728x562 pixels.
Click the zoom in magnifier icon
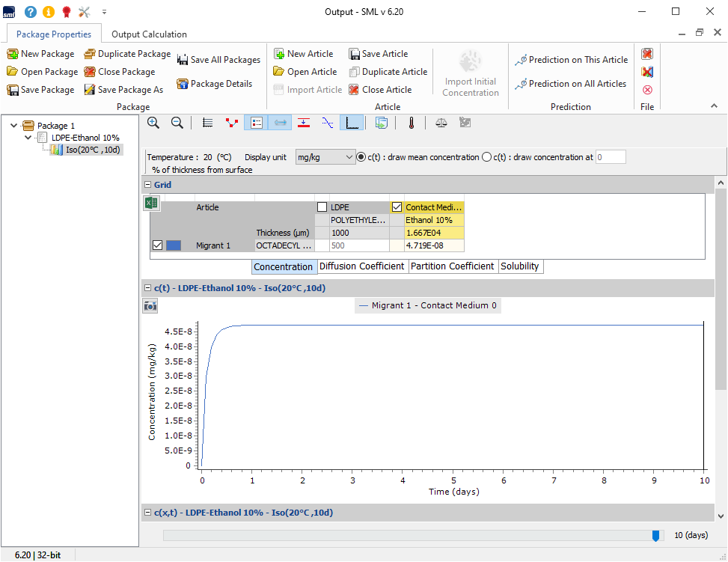pos(153,123)
